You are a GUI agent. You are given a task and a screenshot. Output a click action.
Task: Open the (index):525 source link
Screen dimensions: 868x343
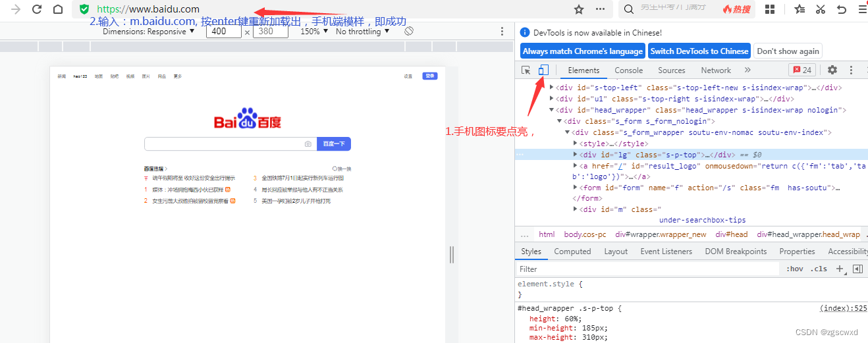tap(843, 307)
